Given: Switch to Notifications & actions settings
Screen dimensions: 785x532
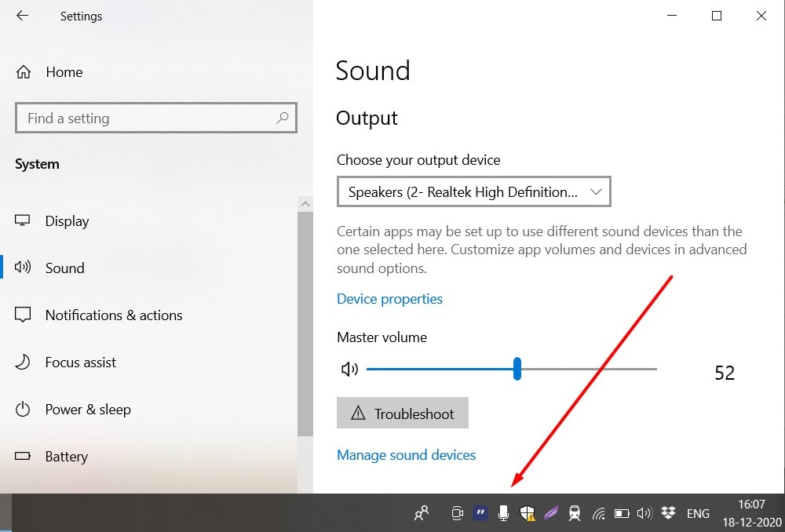Looking at the screenshot, I should click(x=113, y=315).
